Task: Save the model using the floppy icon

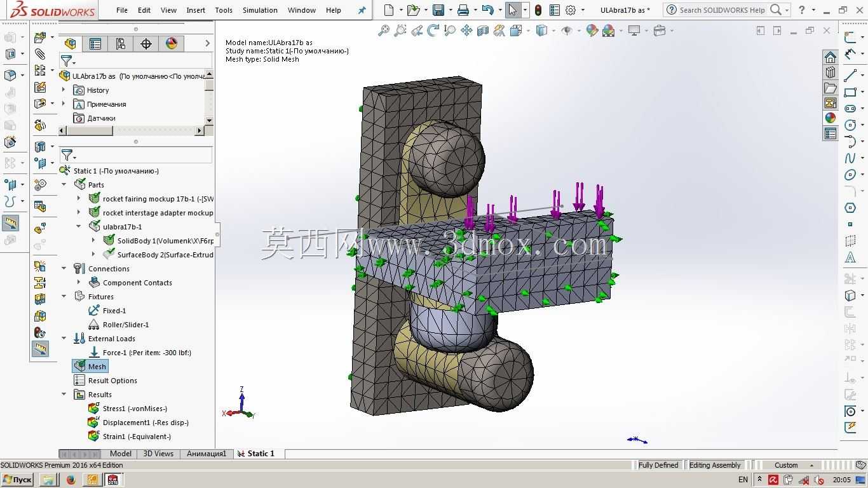Action: pyautogui.click(x=438, y=10)
